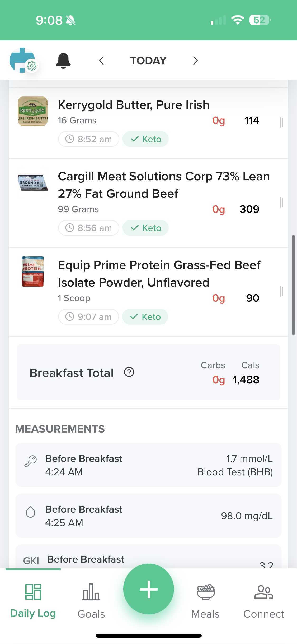Open the 8:52 am time selector
297x644 pixels.
89,139
